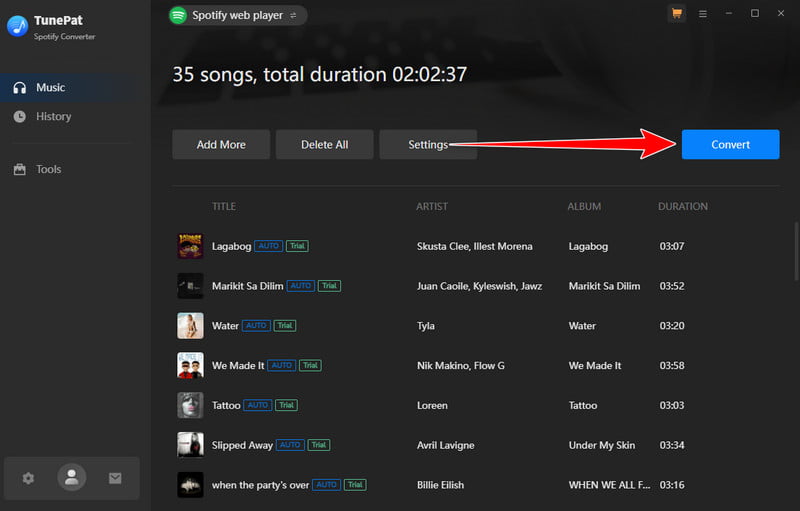Open the Settings button above the list

(428, 144)
